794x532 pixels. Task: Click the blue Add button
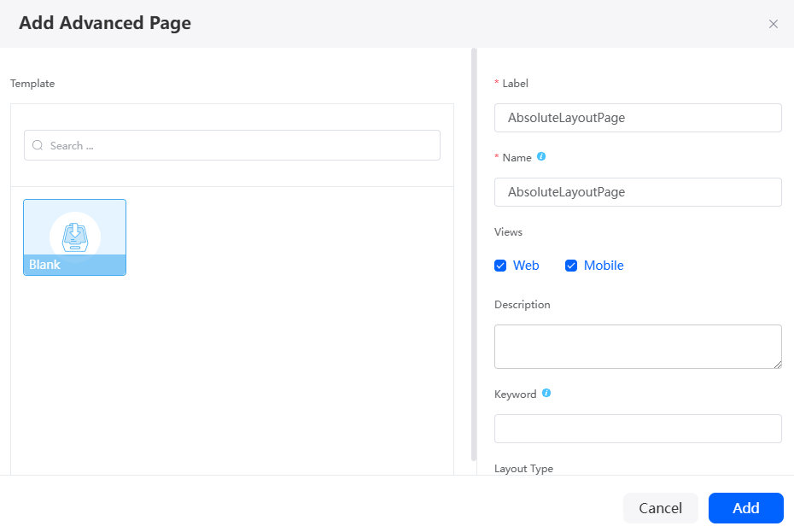tap(745, 508)
